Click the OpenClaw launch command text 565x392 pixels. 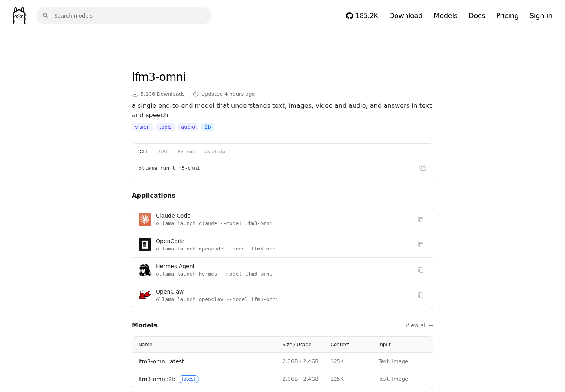[x=217, y=299]
